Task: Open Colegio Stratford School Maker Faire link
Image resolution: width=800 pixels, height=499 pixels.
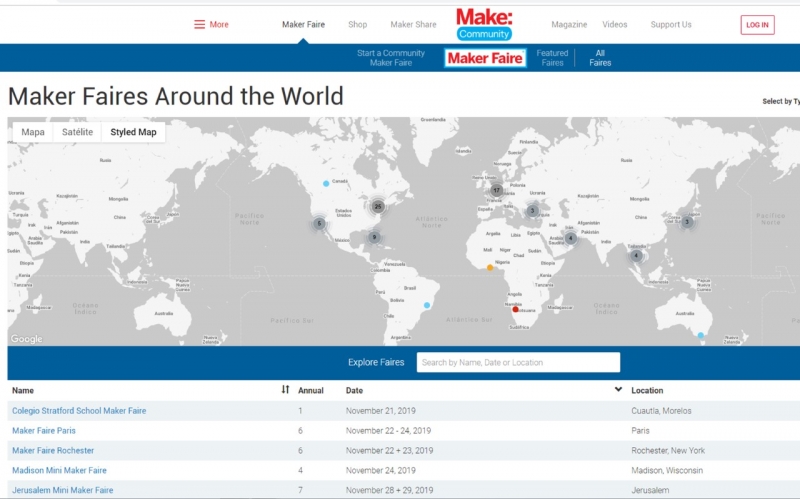Action: point(79,411)
